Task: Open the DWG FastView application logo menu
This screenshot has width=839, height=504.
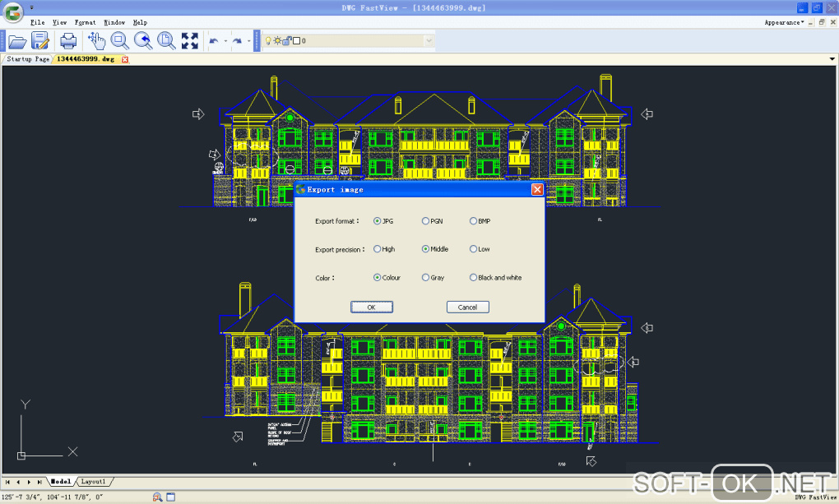Action: (13, 12)
